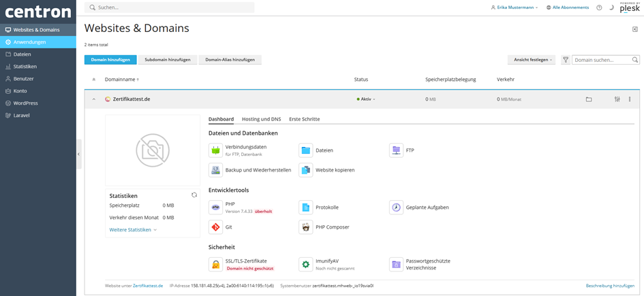
Task: Toggle dark mode moon icon
Action: [611, 7]
